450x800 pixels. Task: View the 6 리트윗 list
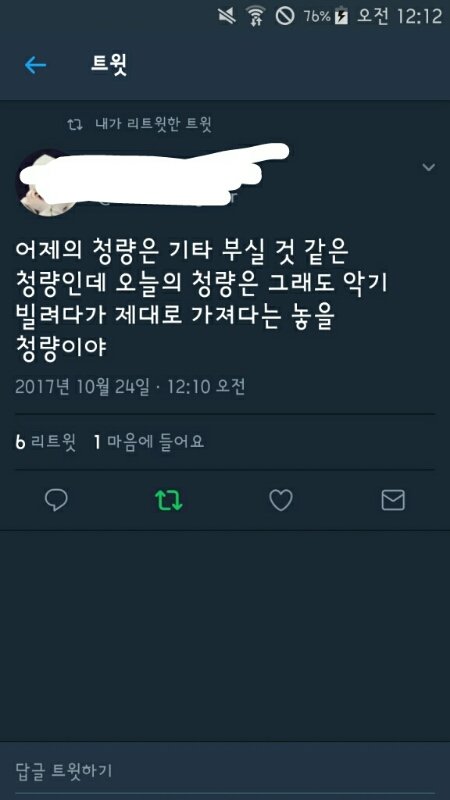tap(46, 442)
